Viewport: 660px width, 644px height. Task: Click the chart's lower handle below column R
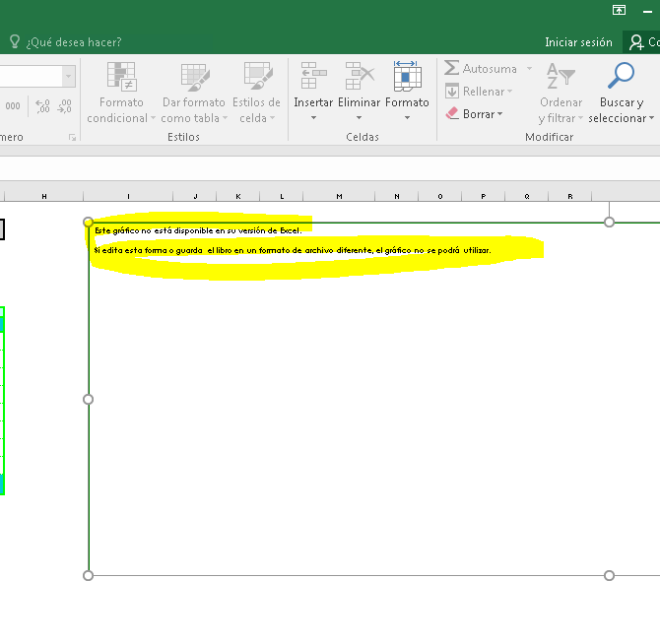[609, 575]
